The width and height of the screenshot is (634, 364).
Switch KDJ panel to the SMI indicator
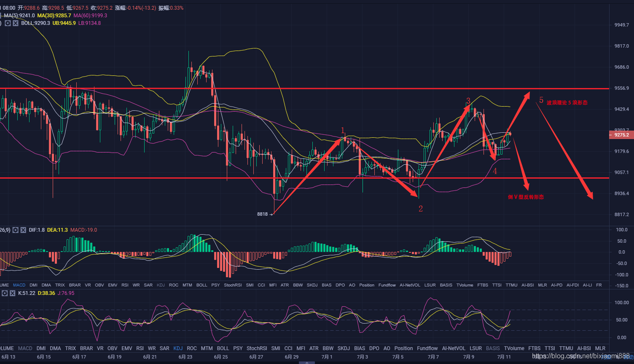tap(276, 348)
